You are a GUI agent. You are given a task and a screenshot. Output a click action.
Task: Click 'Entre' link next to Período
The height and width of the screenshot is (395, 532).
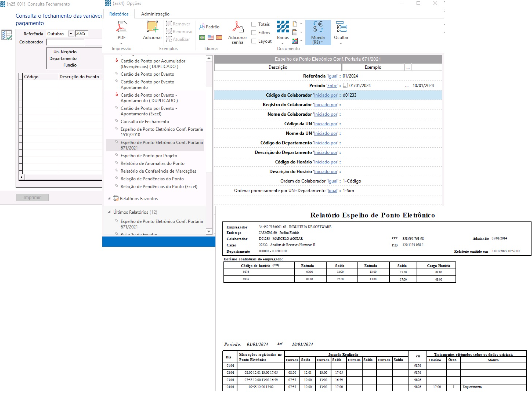pos(331,86)
